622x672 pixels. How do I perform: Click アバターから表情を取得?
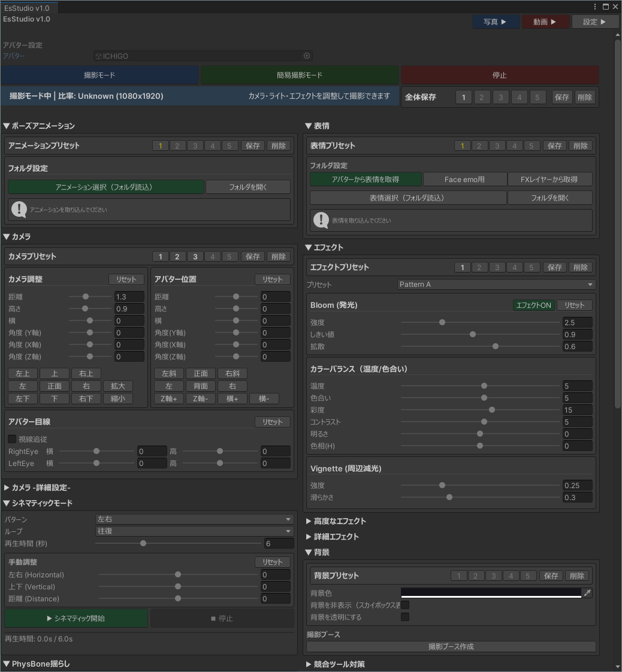(366, 179)
